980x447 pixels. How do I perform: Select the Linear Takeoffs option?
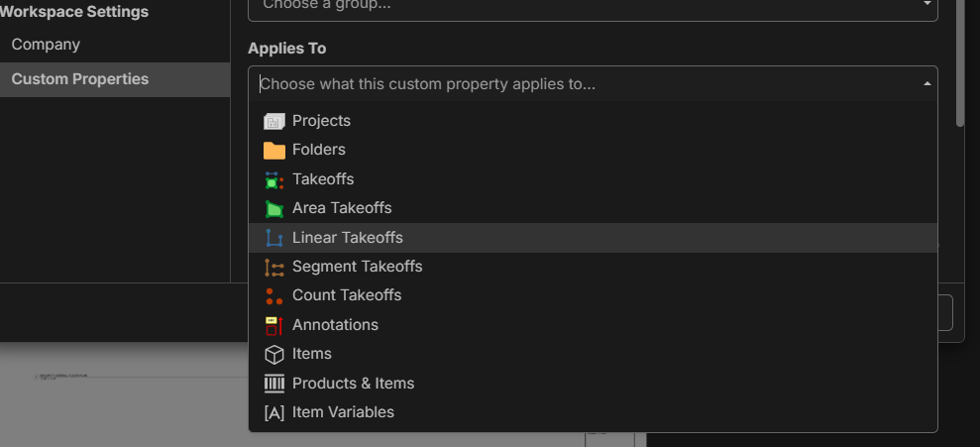(x=348, y=238)
